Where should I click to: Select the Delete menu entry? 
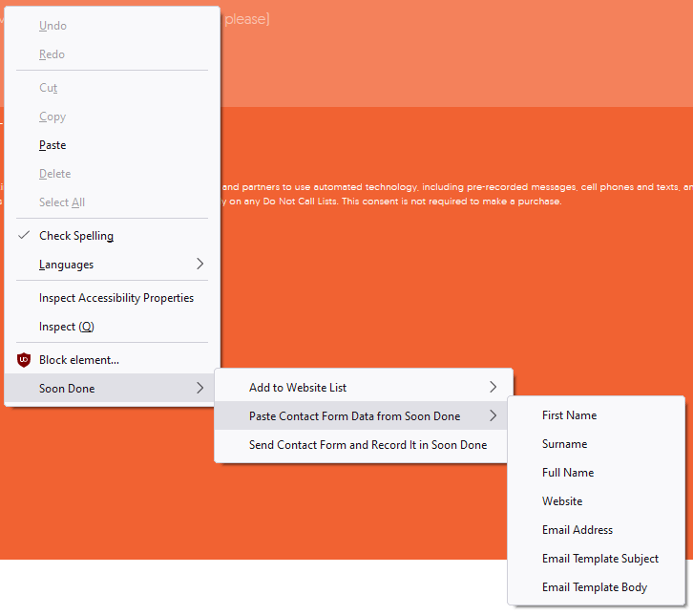coord(113,174)
